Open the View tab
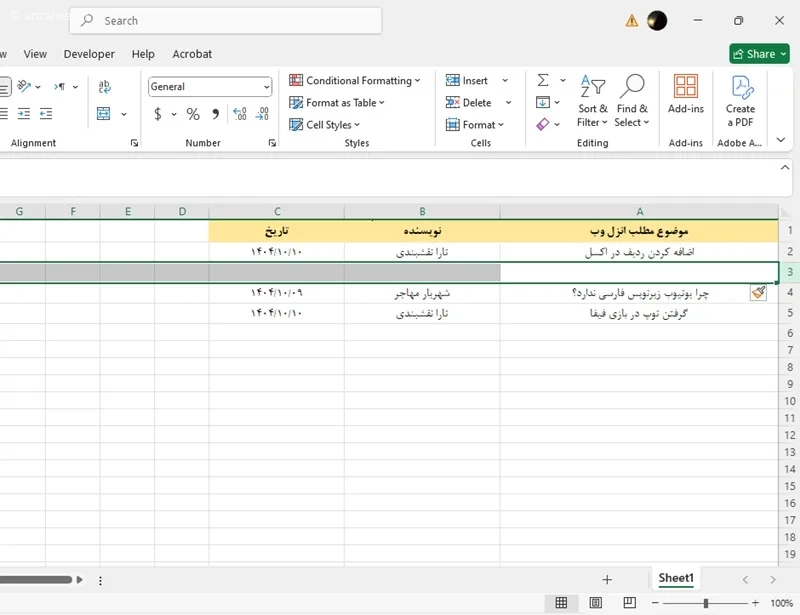 point(35,54)
